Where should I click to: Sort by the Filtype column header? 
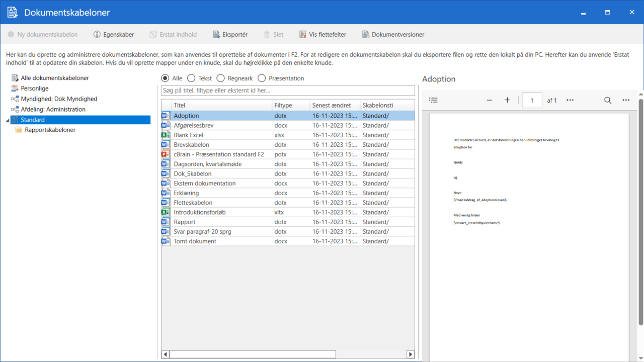(x=291, y=106)
